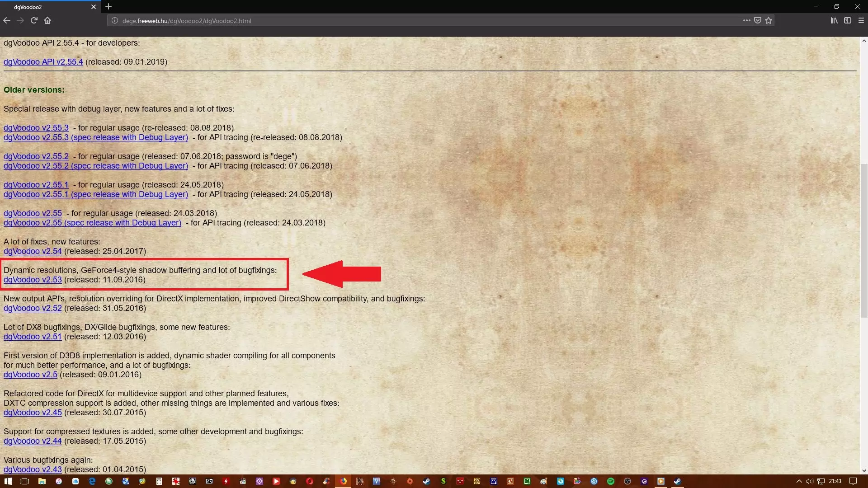868x488 pixels.
Task: Show hidden system tray icons chevron
Action: pos(799,481)
